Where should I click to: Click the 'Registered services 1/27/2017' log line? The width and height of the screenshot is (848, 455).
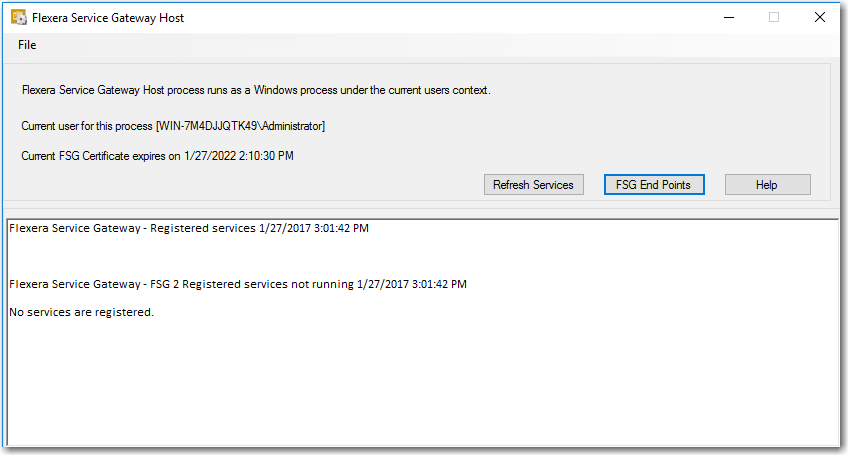[x=189, y=228]
